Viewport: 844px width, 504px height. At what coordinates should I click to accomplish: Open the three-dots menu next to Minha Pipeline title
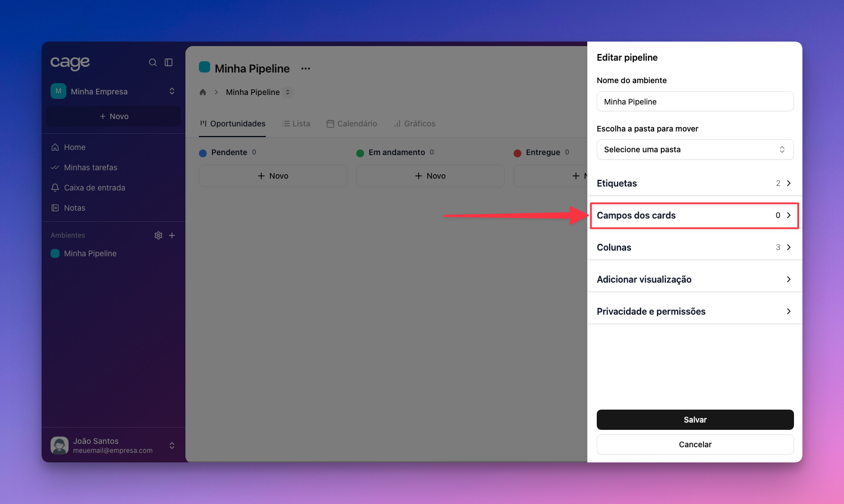tap(306, 69)
